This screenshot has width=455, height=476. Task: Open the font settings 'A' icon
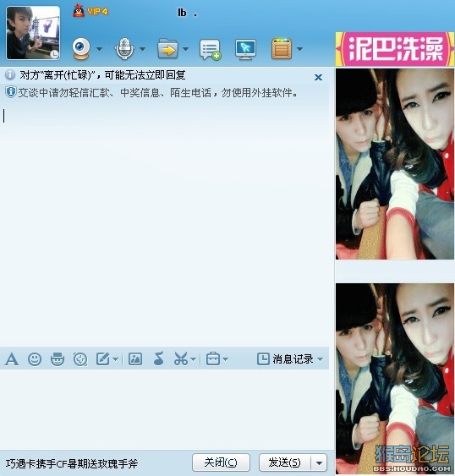[x=12, y=359]
